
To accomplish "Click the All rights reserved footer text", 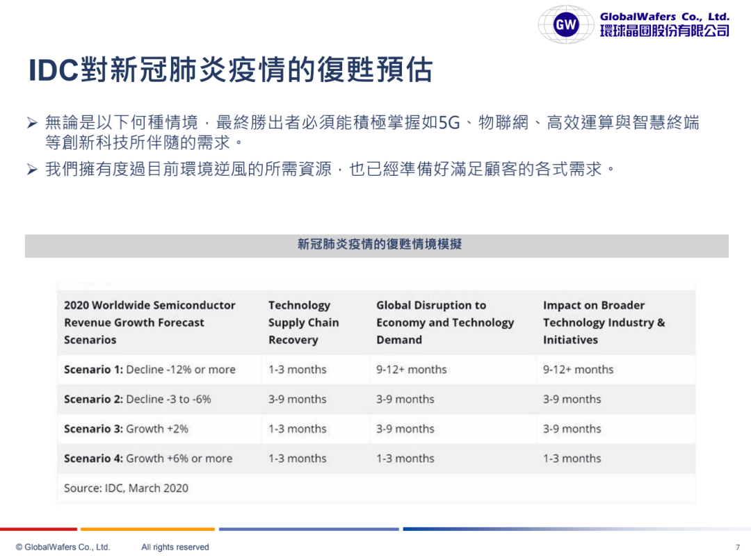I will point(175,547).
